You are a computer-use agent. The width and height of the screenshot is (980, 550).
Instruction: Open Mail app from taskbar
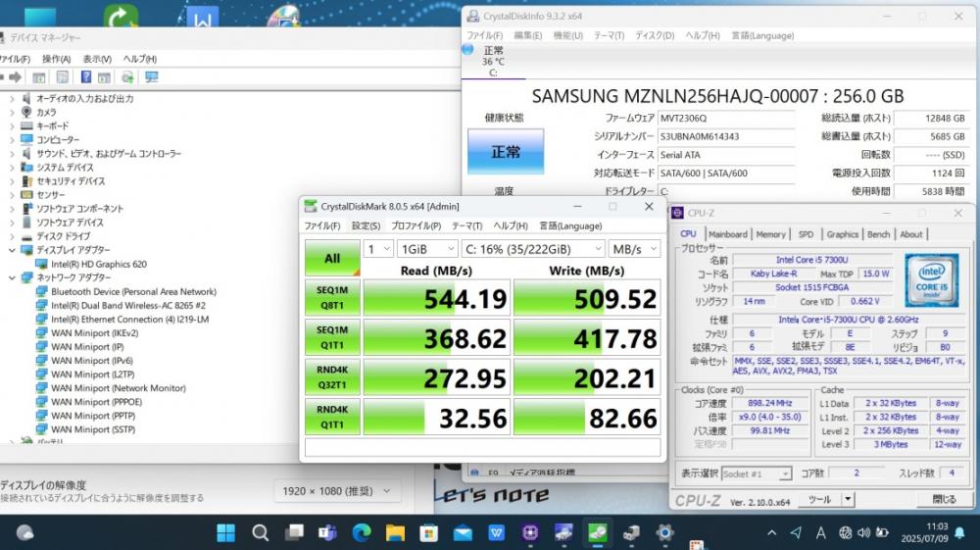[463, 532]
